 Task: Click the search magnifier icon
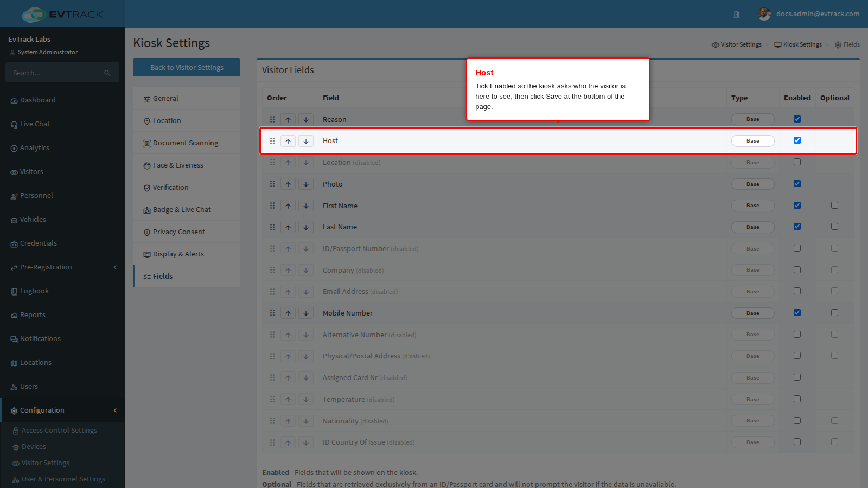tap(107, 73)
